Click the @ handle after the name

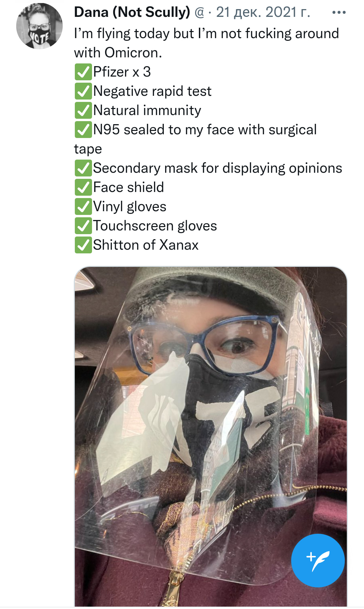pyautogui.click(x=200, y=12)
